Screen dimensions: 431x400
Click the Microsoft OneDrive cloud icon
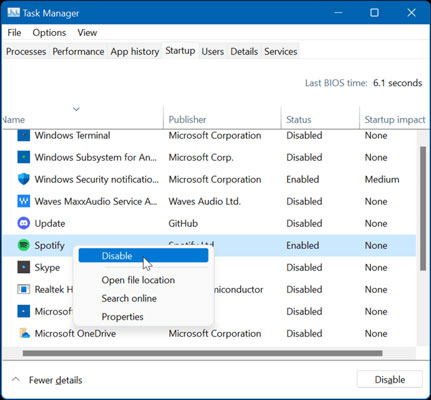coord(24,333)
